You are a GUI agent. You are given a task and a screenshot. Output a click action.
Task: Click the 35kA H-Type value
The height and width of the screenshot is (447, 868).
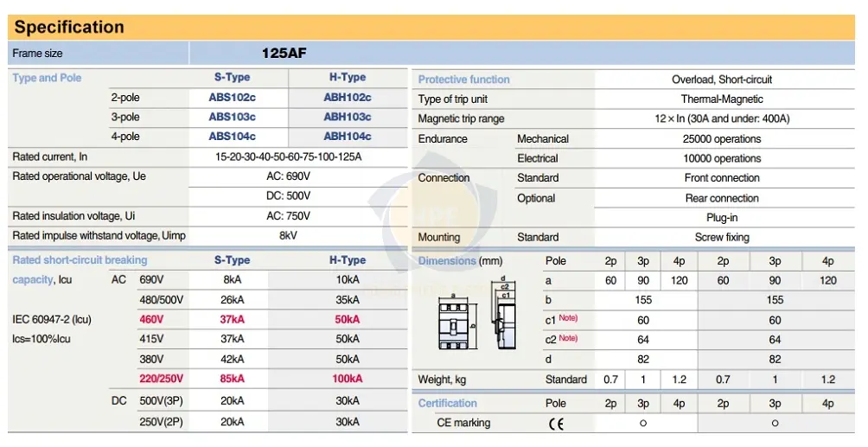[347, 300]
